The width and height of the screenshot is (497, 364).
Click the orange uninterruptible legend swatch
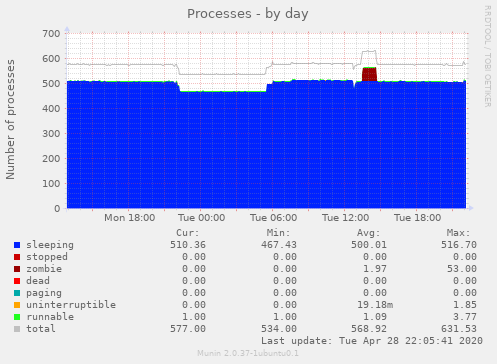[x=17, y=305]
